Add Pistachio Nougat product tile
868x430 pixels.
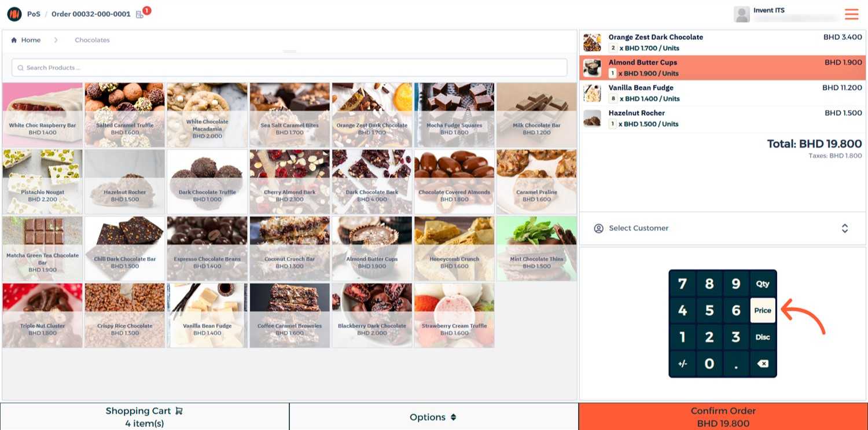click(42, 182)
